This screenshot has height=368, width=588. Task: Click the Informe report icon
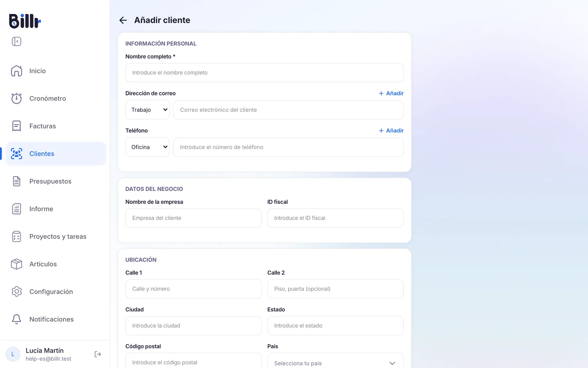pyautogui.click(x=17, y=209)
